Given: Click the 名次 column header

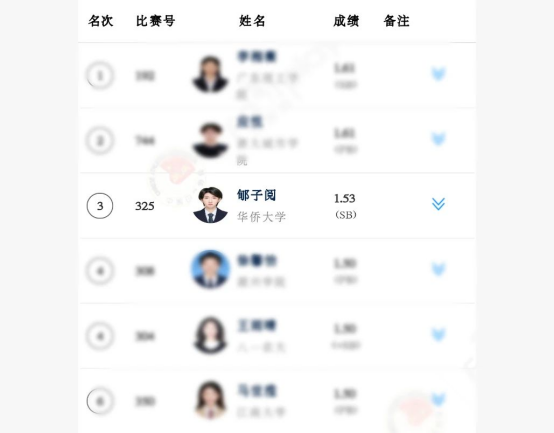Looking at the screenshot, I should pos(101,21).
